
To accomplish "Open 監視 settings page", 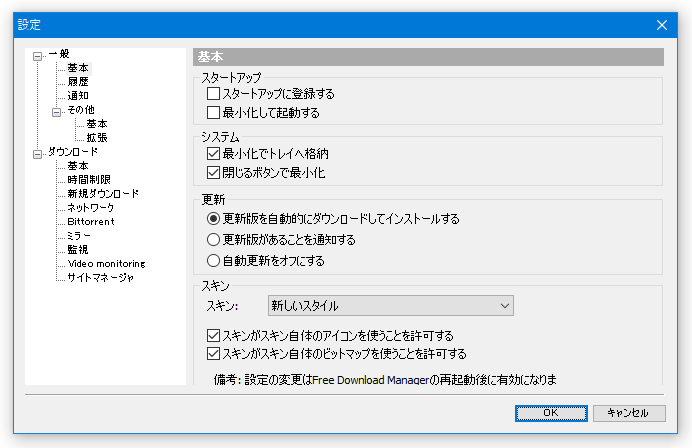I will 78,250.
